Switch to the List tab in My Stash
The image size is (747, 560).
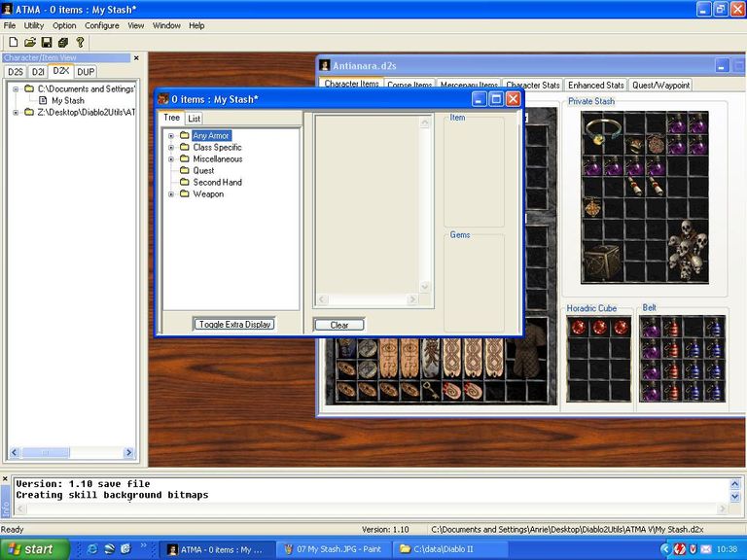[194, 119]
